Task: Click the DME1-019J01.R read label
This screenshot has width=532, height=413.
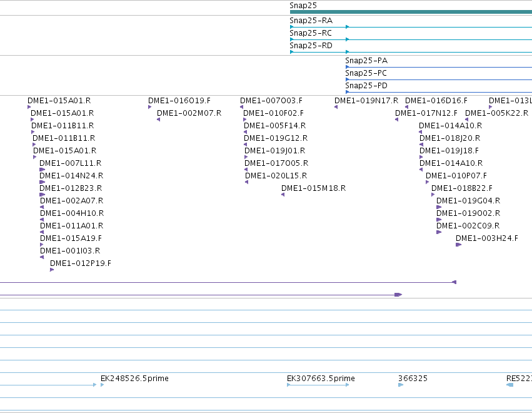Action: (275, 150)
